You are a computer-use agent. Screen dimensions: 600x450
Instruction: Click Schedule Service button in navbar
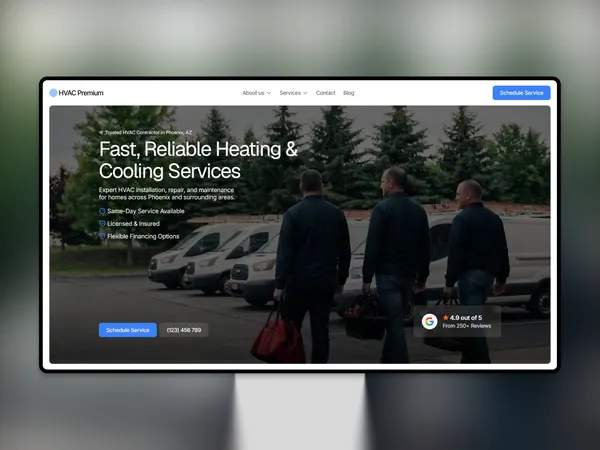[521, 93]
